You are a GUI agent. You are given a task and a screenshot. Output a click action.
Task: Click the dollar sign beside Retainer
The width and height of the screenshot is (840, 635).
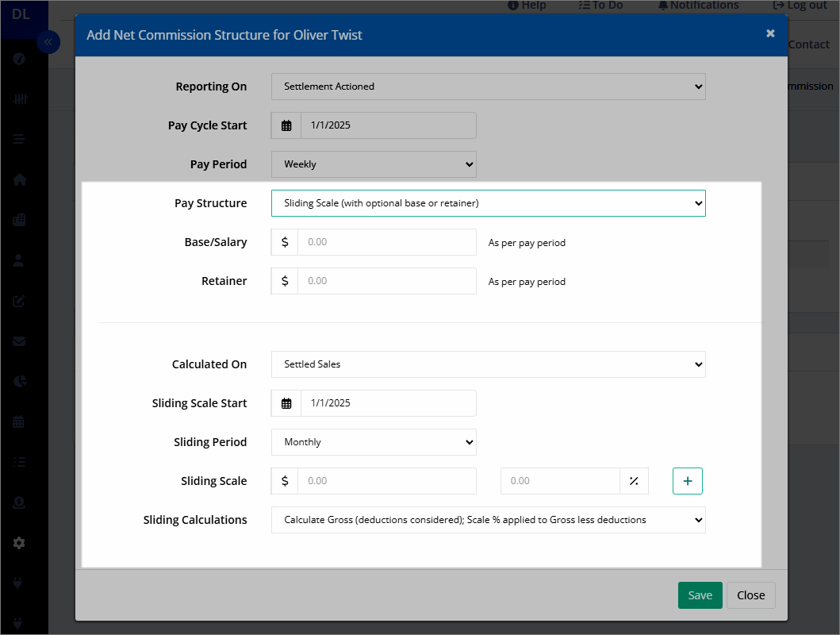point(285,281)
